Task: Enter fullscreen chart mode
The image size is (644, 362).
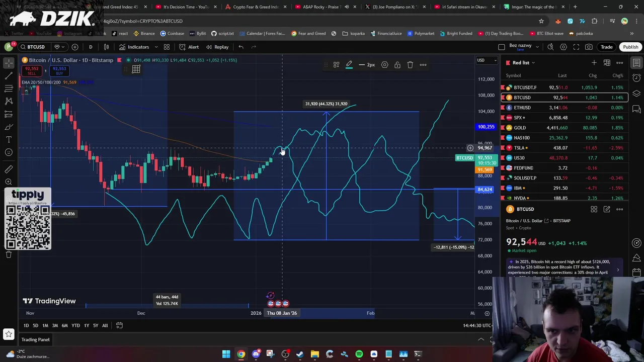Action: pos(576,47)
